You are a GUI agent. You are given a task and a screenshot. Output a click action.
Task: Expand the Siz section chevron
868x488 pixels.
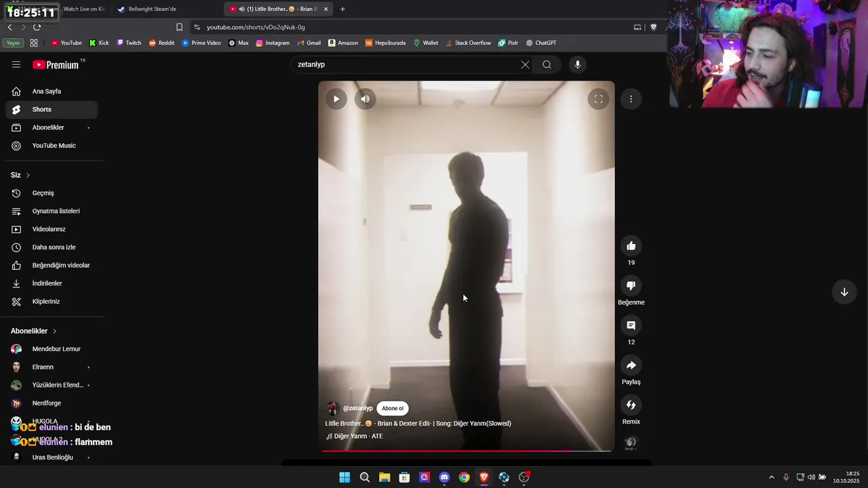tap(28, 175)
